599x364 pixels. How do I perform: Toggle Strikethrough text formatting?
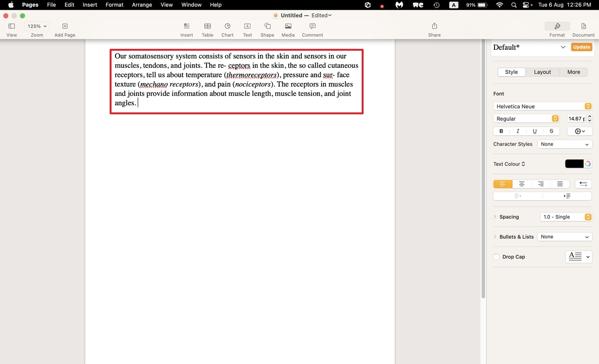[x=551, y=131]
